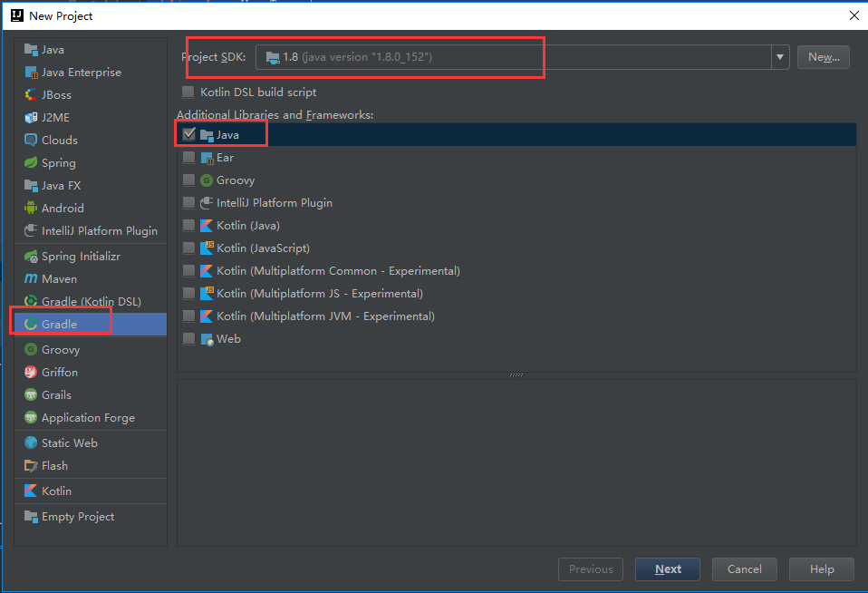Select Kotlin (Java) framework label
Screen dimensions: 868x593
pyautogui.click(x=248, y=226)
